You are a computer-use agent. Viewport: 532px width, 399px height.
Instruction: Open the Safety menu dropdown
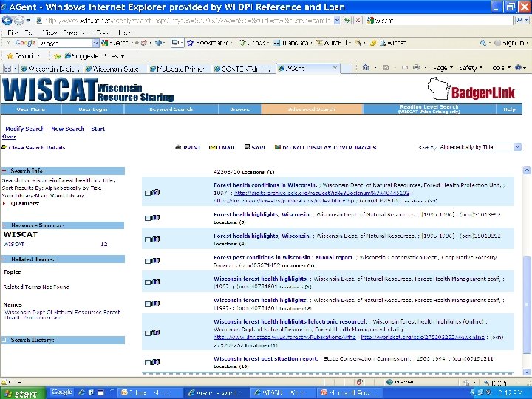470,68
